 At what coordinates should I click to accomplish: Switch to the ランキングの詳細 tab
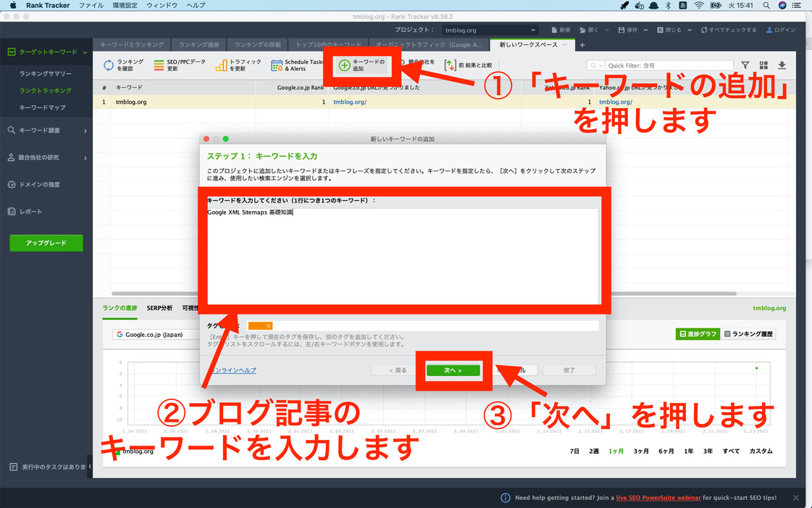tap(257, 45)
